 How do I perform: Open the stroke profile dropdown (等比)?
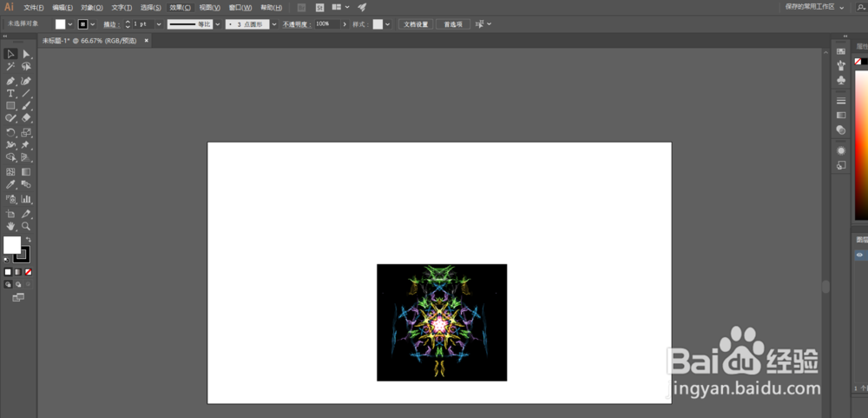coord(218,24)
